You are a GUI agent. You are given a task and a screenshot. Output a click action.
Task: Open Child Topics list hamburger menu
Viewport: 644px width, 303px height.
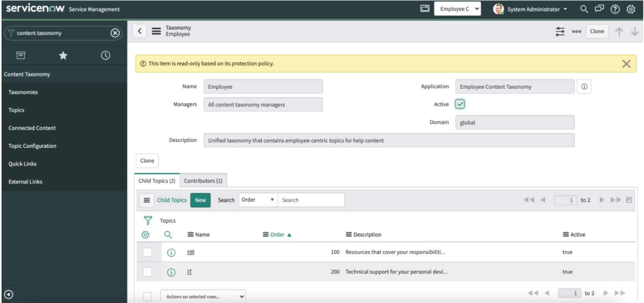147,200
